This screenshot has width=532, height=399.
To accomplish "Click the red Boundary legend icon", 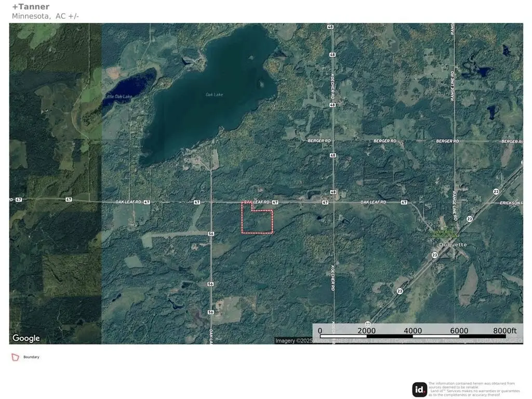I will (15, 357).
